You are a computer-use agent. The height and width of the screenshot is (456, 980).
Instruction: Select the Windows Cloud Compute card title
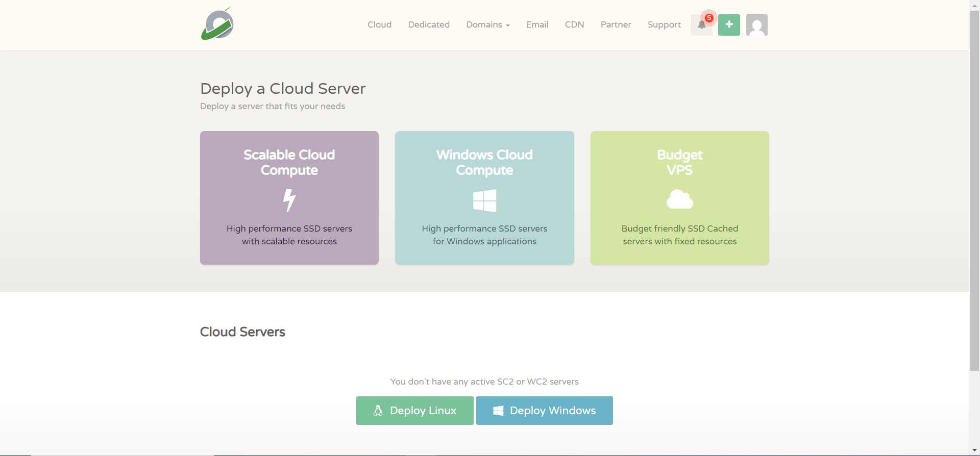coord(484,162)
